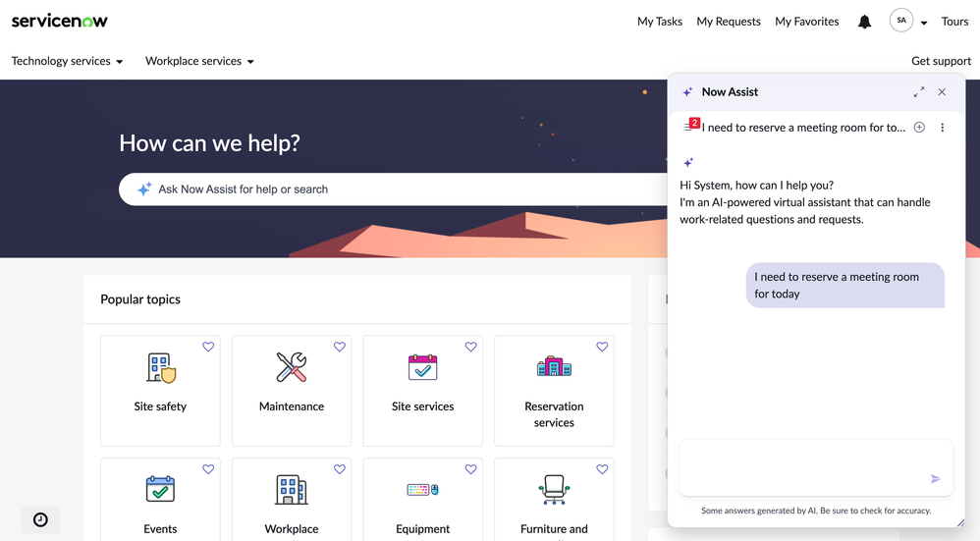Favorite the Site services topic
980x541 pixels.
pyautogui.click(x=470, y=347)
